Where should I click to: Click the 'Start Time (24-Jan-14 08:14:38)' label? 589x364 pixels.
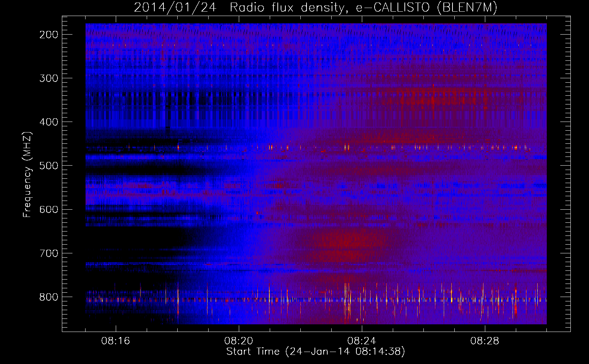316,352
